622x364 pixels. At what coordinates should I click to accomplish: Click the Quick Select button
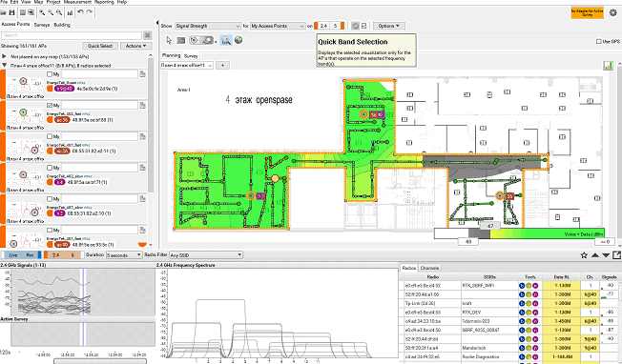(100, 46)
